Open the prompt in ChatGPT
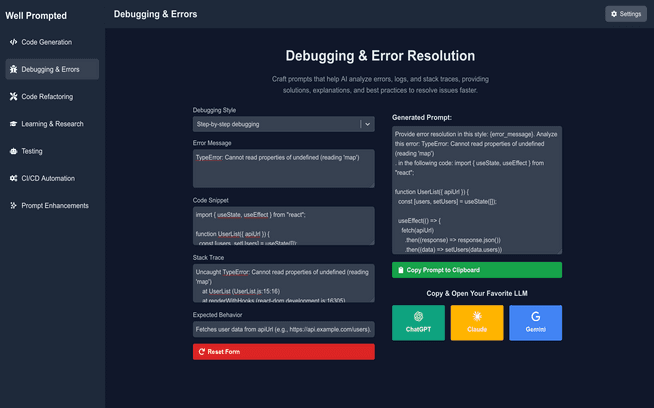The width and height of the screenshot is (654, 408). pos(418,322)
